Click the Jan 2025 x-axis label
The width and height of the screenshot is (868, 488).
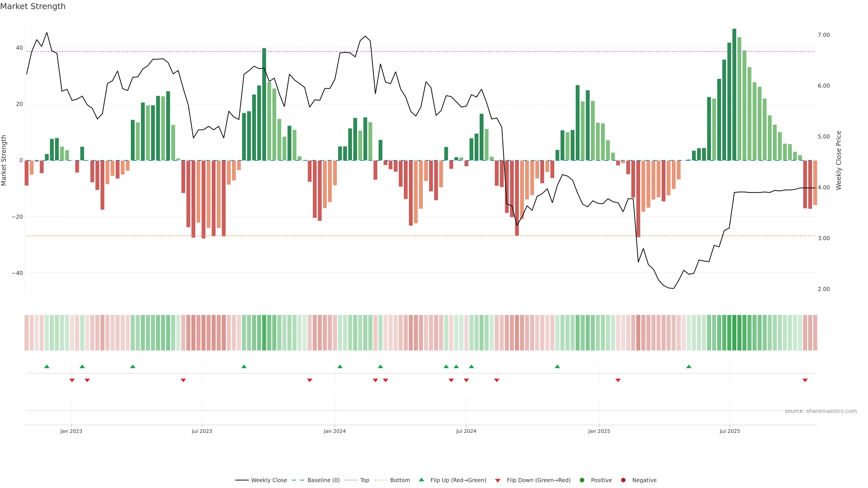[x=599, y=431]
